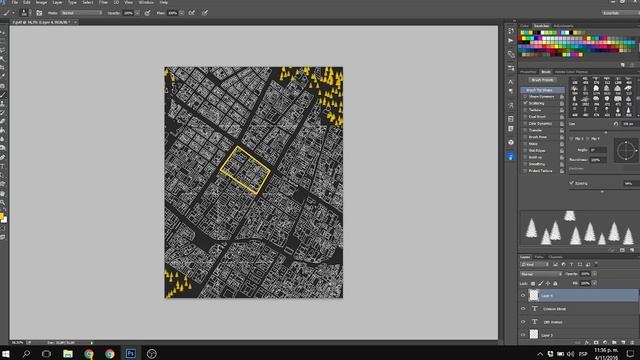Open layer filter Kind dropdown
Screen dimensions: 640x360
tap(534, 264)
